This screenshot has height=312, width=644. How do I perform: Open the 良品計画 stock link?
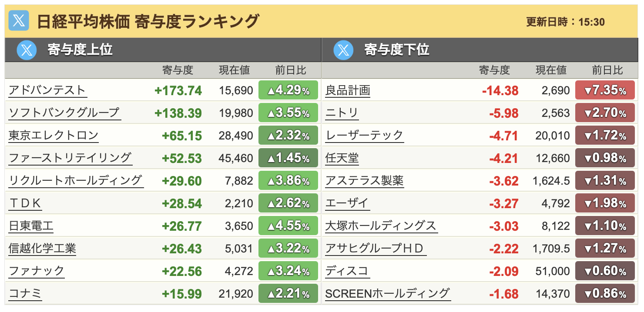(348, 90)
